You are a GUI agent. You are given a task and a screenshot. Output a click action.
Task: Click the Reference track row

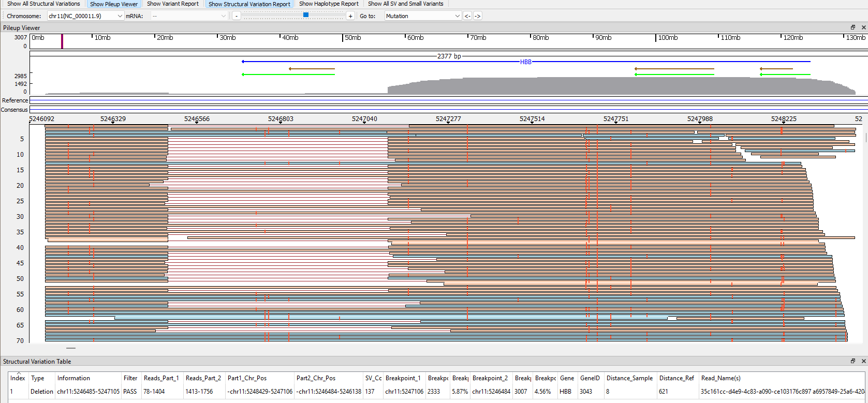pyautogui.click(x=448, y=100)
